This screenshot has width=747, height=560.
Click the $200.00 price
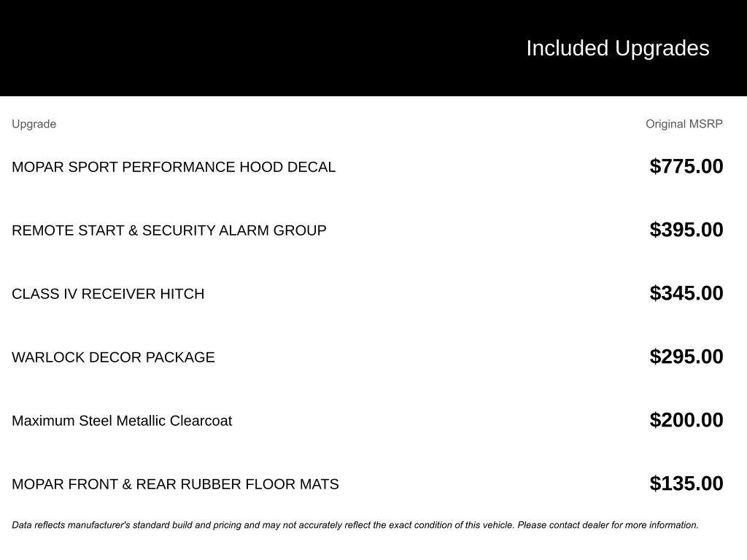pos(686,420)
